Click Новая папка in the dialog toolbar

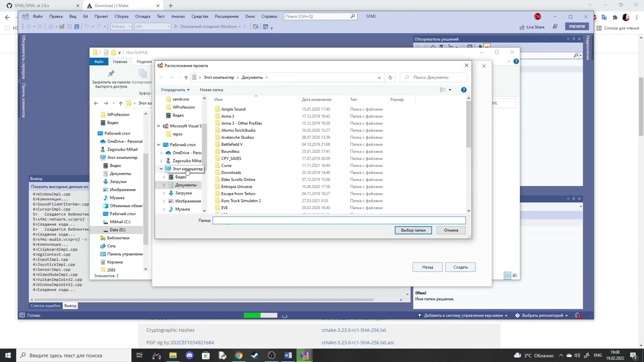(x=211, y=89)
